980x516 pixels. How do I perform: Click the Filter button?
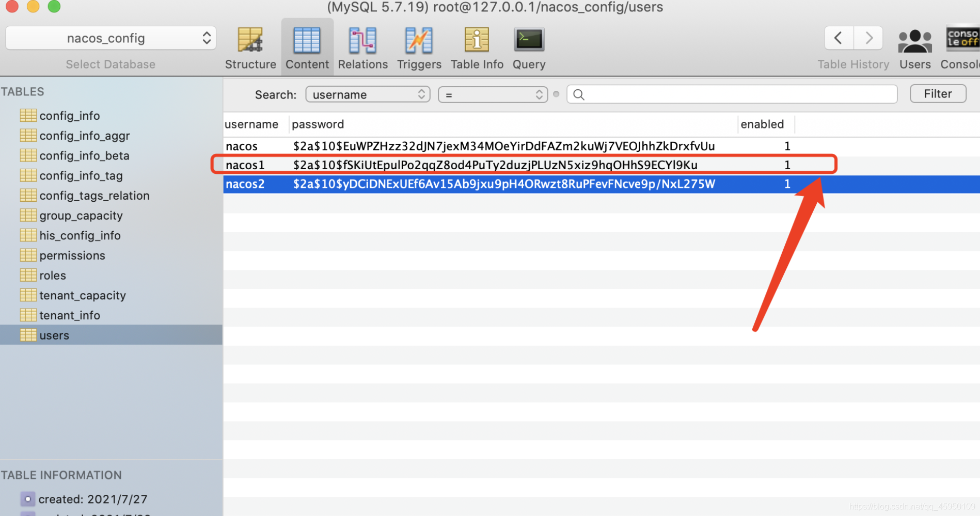[x=938, y=94]
